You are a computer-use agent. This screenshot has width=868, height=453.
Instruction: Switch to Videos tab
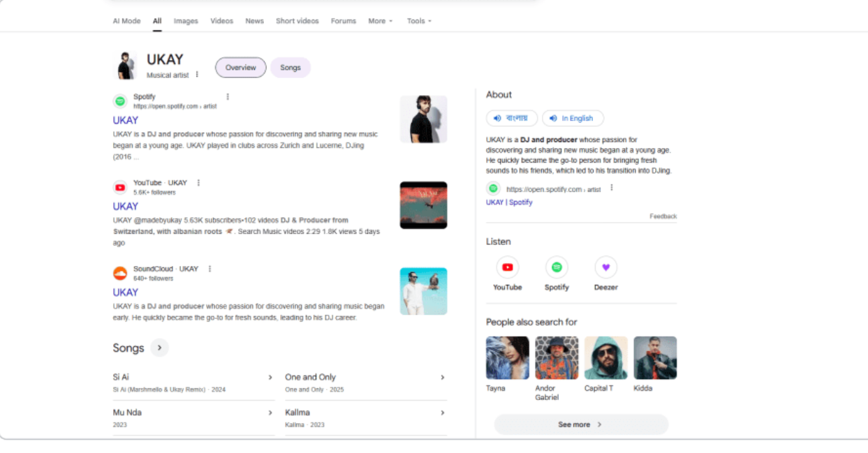(222, 21)
